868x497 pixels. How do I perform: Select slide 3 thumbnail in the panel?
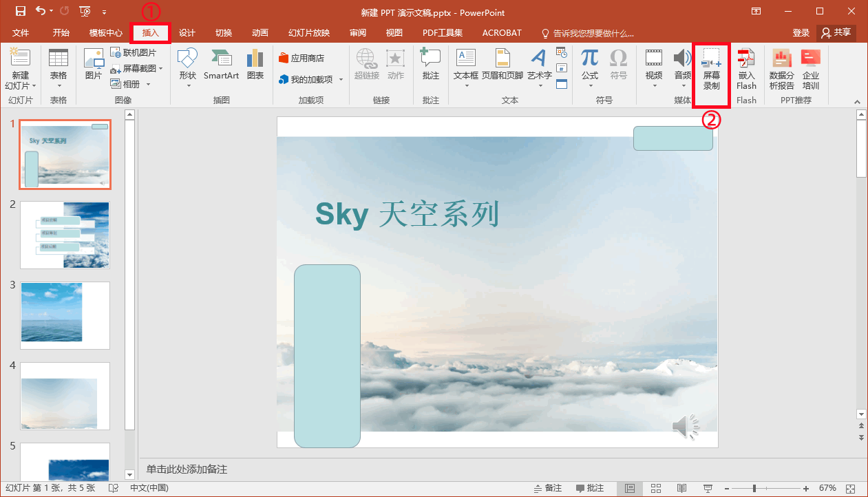click(65, 315)
